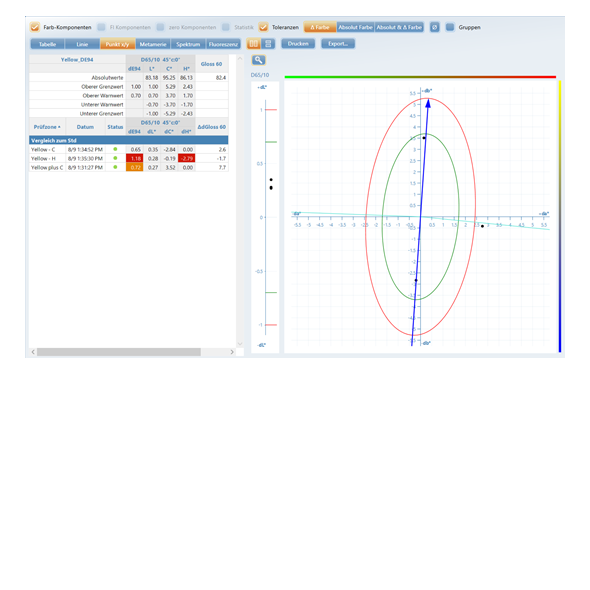Click the yellow-to-blue gradient bar right of chart
This screenshot has width=590, height=590.
point(560,216)
